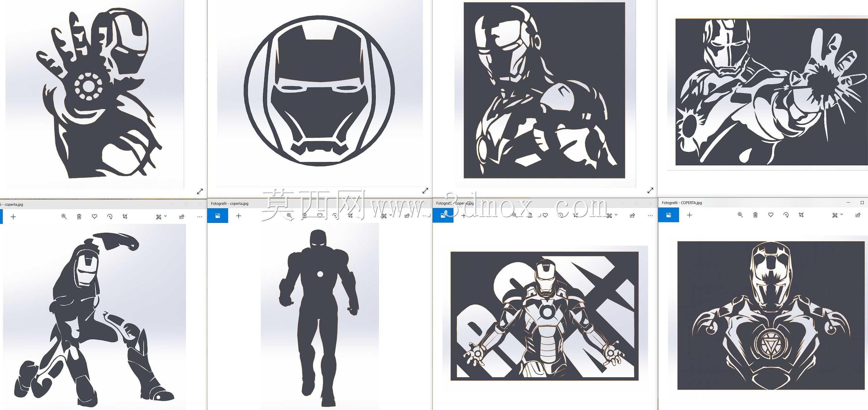Zoom in within the COPERTA.jpg window

click(740, 215)
